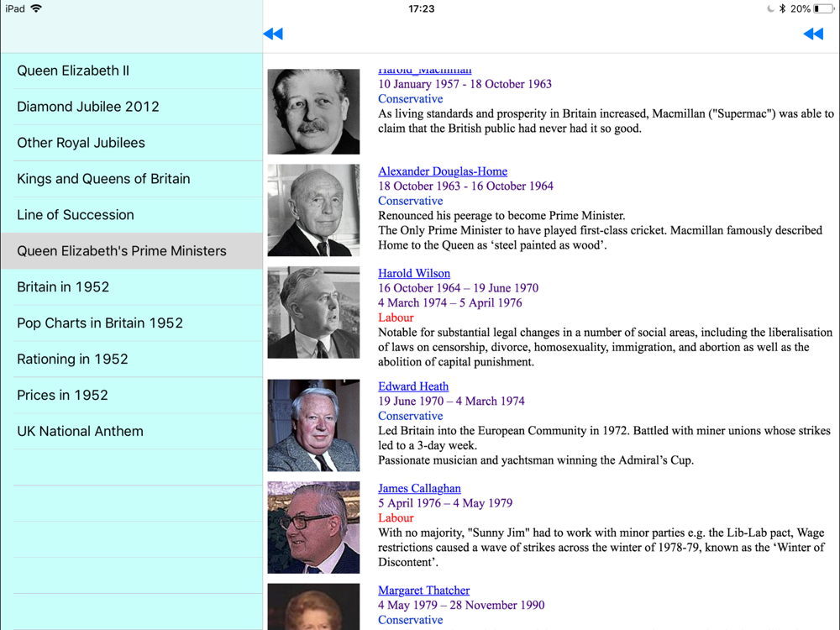This screenshot has height=630, width=840.
Task: Open Queen Elizabeth II menu item
Action: [x=132, y=71]
